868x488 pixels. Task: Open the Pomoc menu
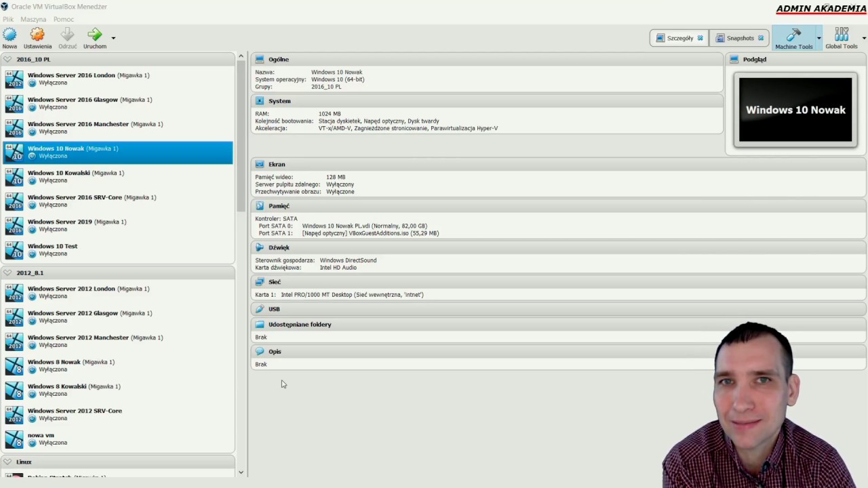64,19
